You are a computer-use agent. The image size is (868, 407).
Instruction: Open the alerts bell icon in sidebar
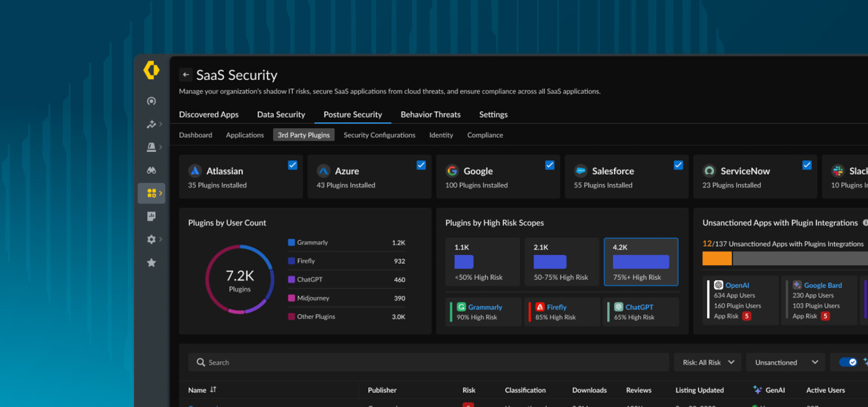(151, 147)
